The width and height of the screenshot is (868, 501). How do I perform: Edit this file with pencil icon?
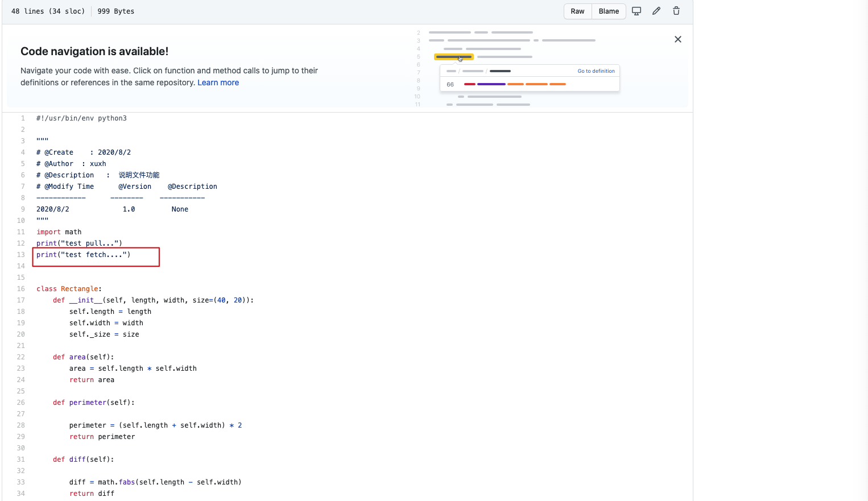656,11
